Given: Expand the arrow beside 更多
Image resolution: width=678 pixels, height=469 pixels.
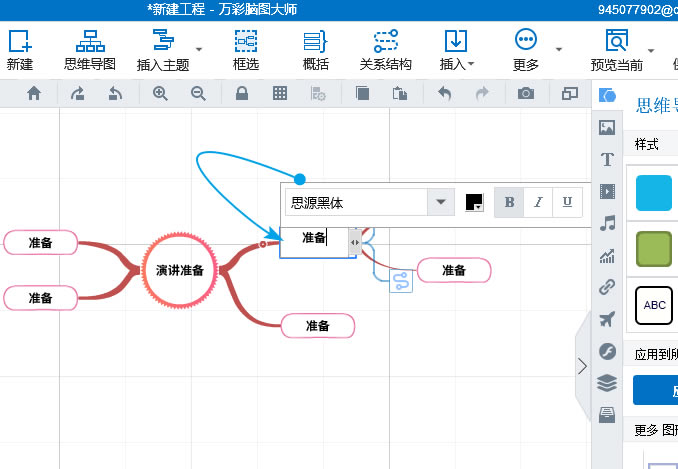Looking at the screenshot, I should point(559,49).
